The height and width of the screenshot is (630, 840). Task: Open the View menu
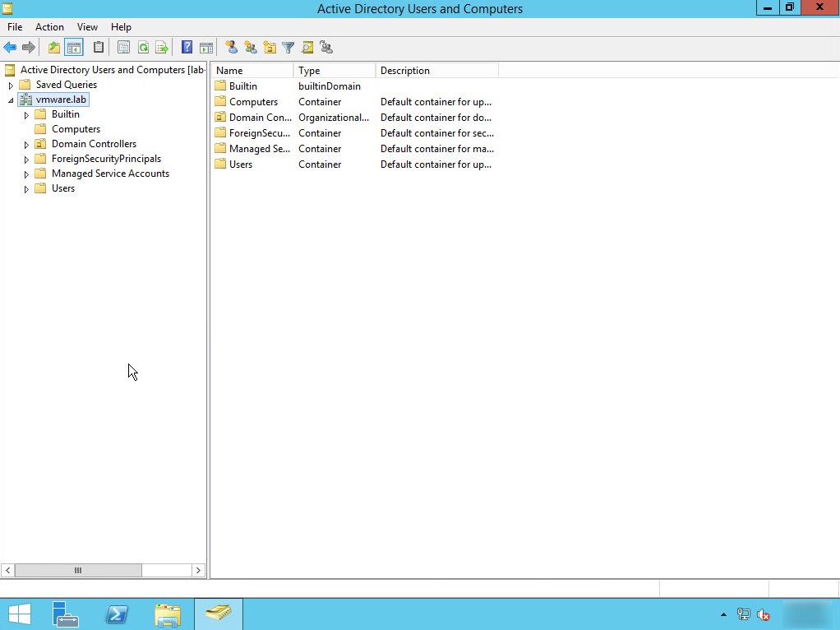tap(86, 26)
